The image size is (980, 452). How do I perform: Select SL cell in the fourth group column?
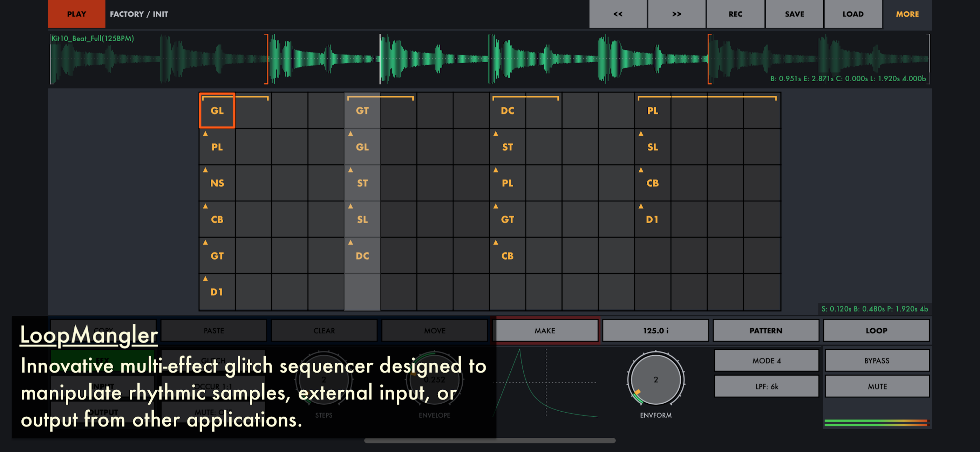(x=653, y=147)
